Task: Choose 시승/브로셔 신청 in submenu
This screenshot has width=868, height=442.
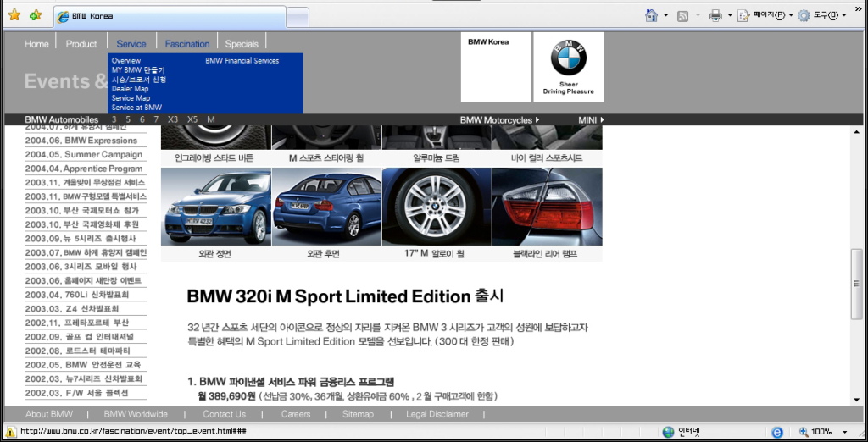Action: tap(139, 79)
